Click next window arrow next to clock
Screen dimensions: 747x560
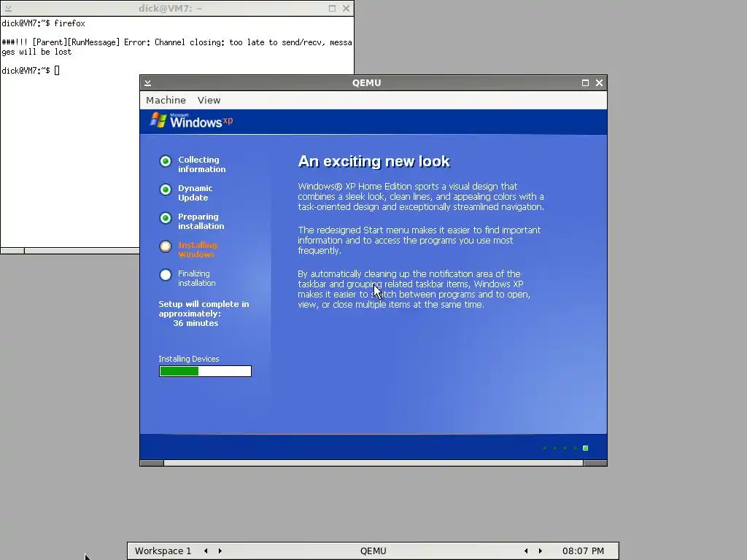point(541,551)
